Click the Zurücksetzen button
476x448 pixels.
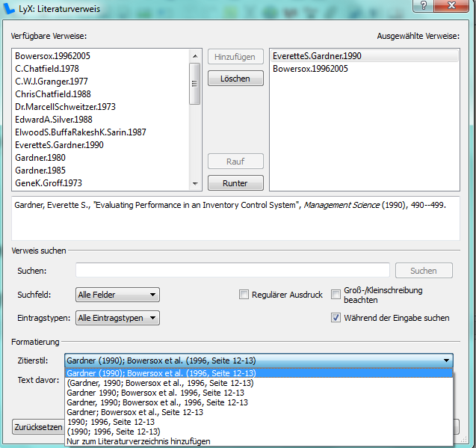click(x=37, y=427)
